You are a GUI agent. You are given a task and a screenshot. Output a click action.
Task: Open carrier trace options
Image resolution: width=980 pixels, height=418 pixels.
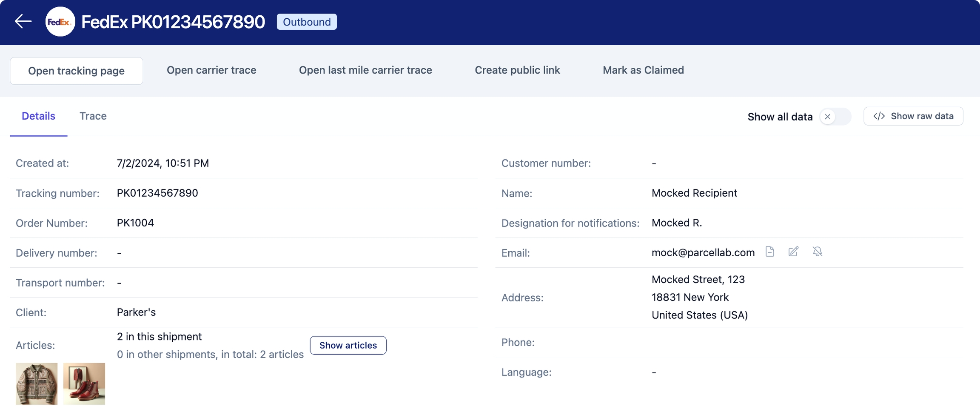pyautogui.click(x=211, y=70)
